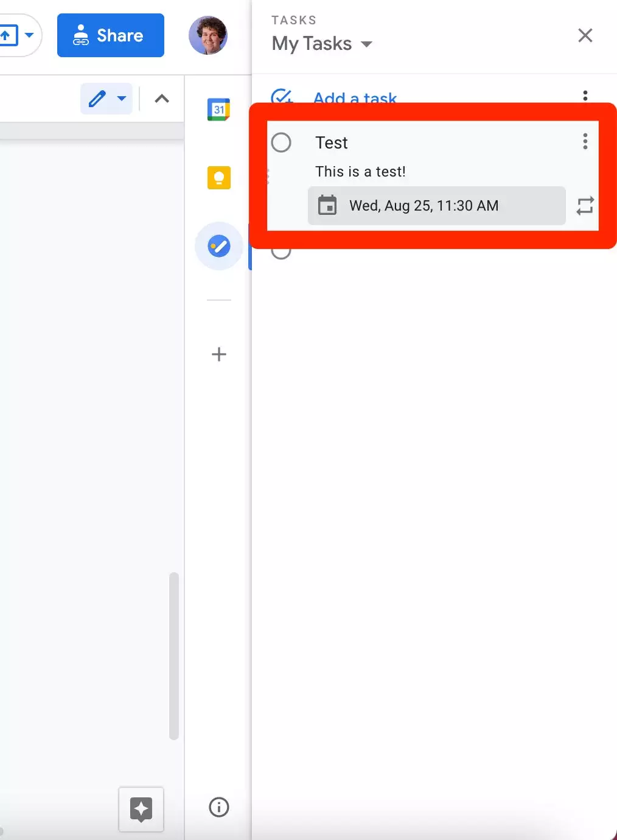Open Google Calendar in side panel

(x=218, y=110)
